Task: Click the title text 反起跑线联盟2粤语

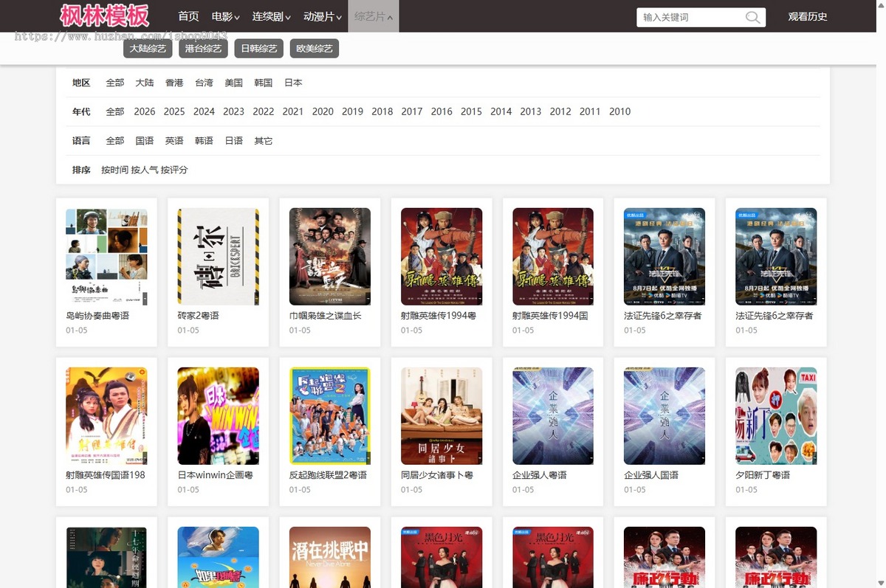Action: (x=329, y=475)
